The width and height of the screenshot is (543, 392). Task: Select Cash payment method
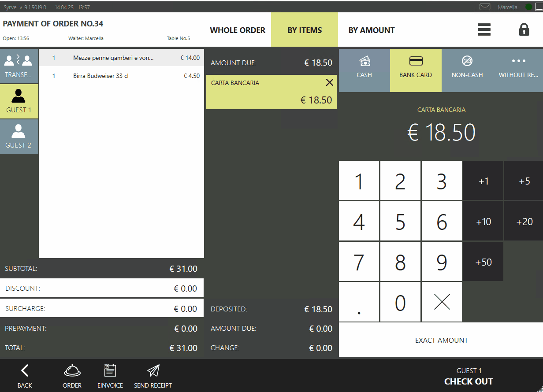[x=364, y=68]
